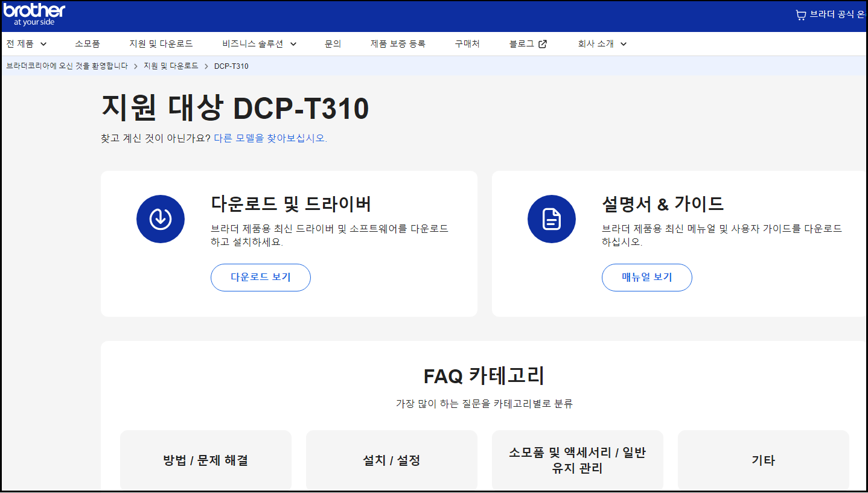Expand the 비즈니스 솔루션 dropdown
This screenshot has width=868, height=493.
pyautogui.click(x=258, y=43)
